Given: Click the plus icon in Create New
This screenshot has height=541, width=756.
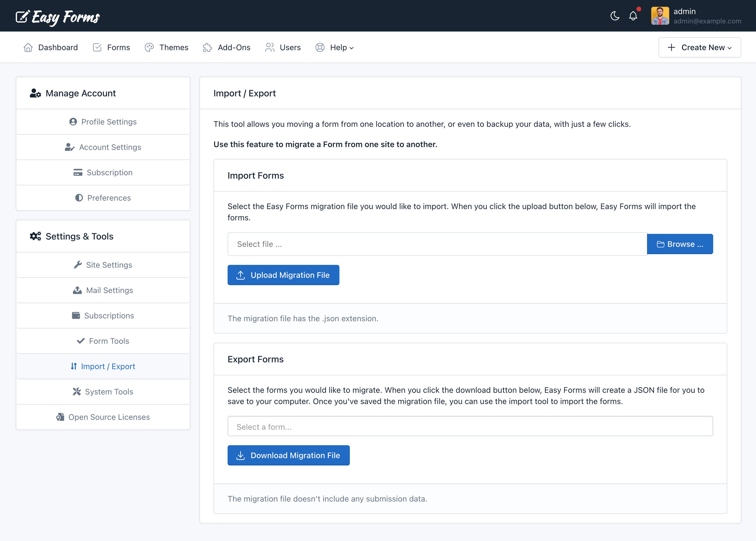Looking at the screenshot, I should (x=671, y=47).
